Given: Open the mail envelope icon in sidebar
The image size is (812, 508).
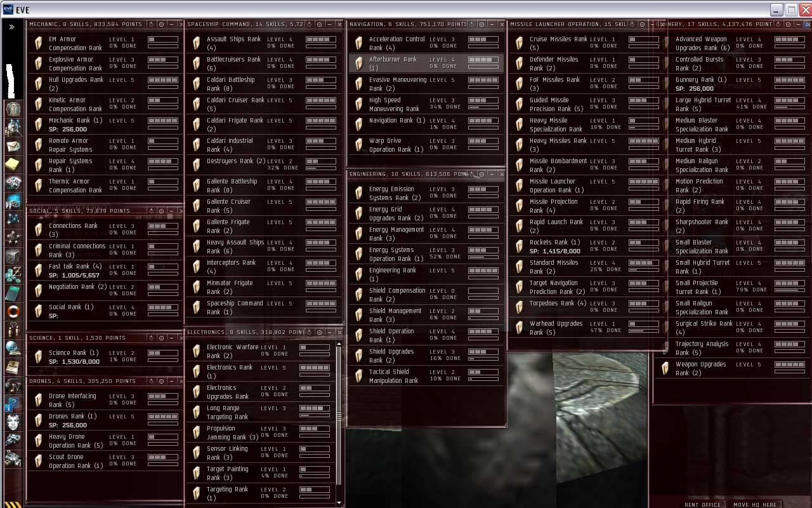Looking at the screenshot, I should click(x=13, y=146).
